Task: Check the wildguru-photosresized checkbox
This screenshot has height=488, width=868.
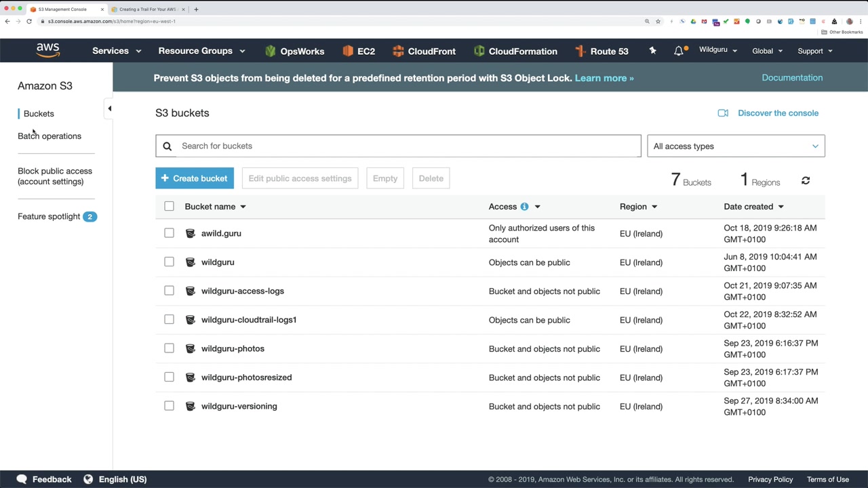Action: (169, 377)
